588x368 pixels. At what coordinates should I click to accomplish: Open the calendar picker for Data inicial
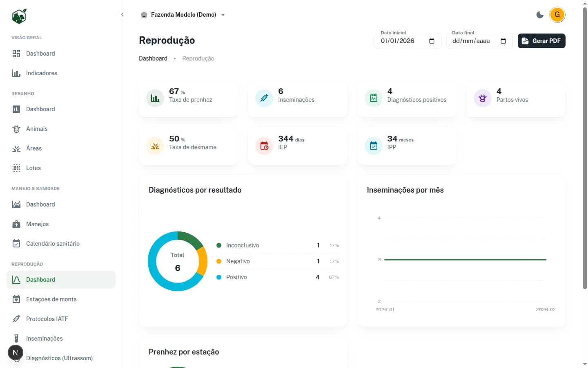click(x=432, y=41)
